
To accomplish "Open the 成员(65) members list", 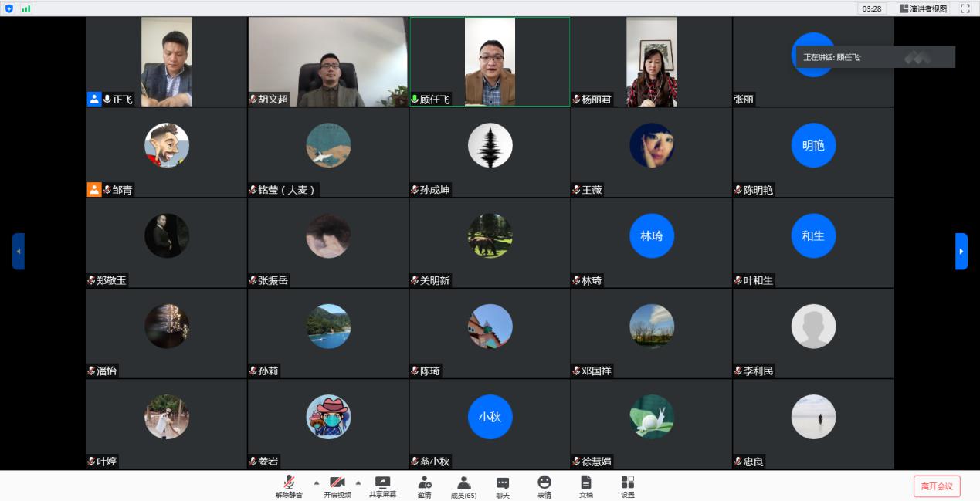I will [x=463, y=485].
